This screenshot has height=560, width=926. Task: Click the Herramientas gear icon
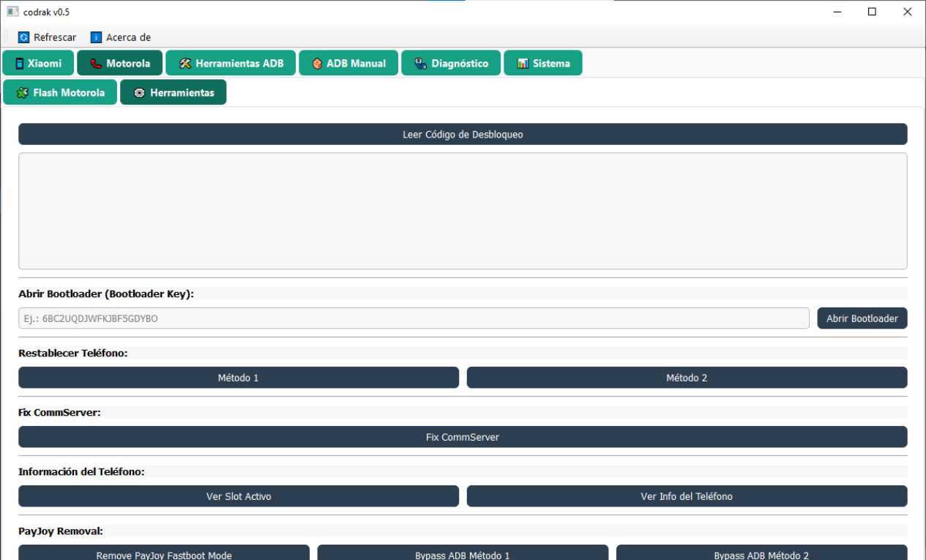click(x=138, y=92)
